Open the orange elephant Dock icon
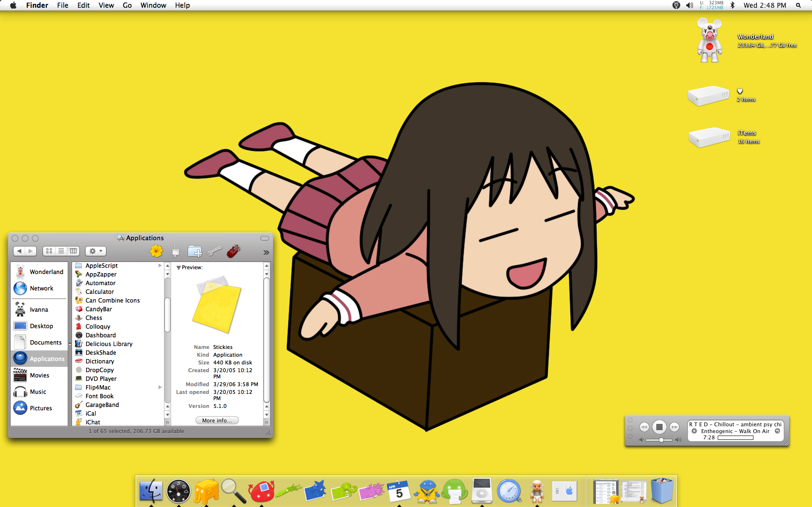 206,491
